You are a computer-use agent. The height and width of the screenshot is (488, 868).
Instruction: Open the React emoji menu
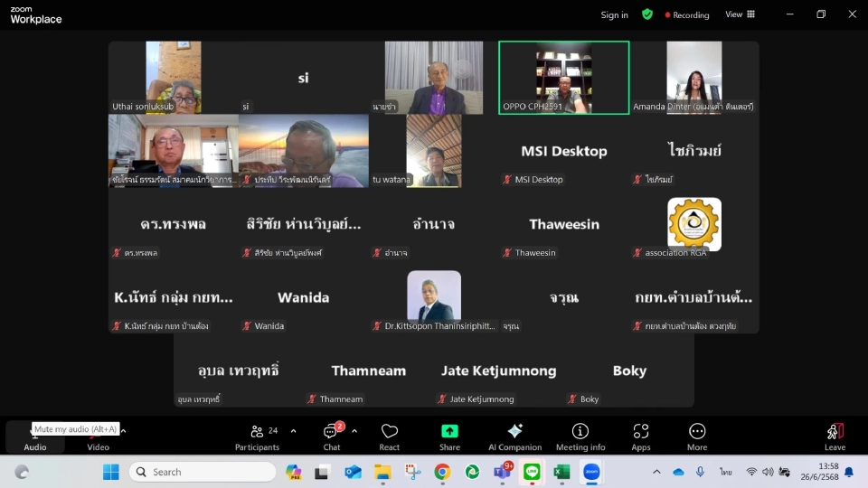(x=390, y=436)
